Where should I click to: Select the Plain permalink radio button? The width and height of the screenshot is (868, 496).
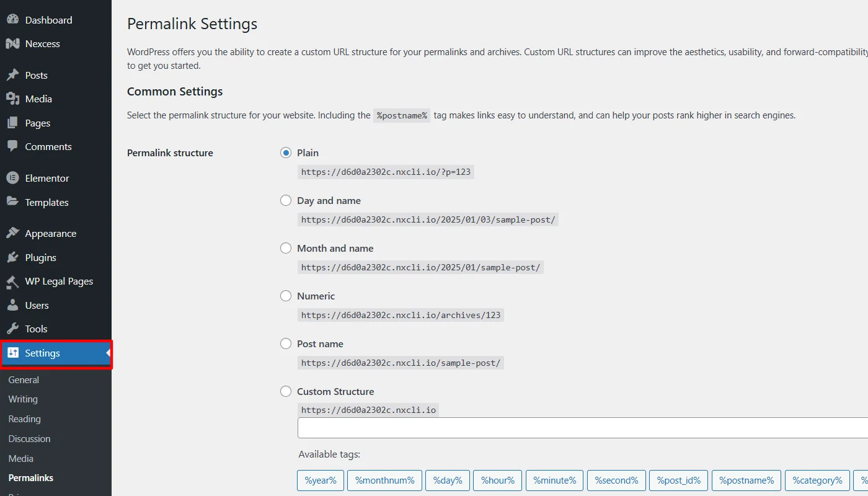[286, 153]
